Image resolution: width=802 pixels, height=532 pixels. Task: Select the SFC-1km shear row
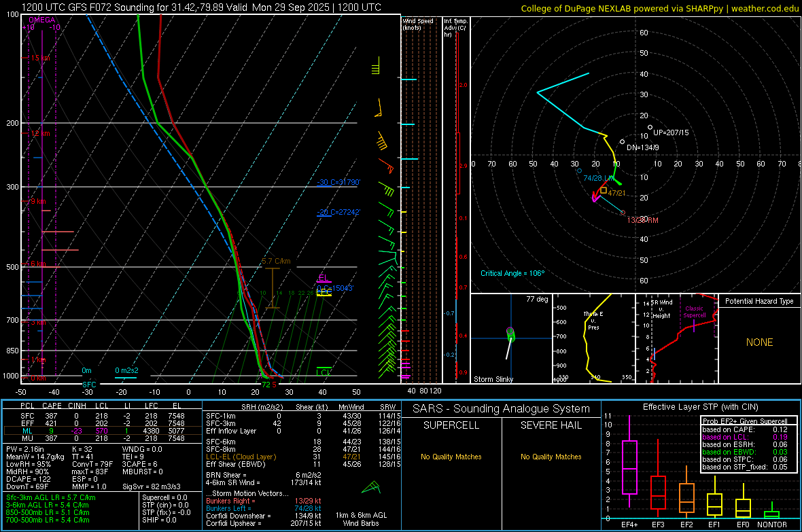(x=303, y=416)
